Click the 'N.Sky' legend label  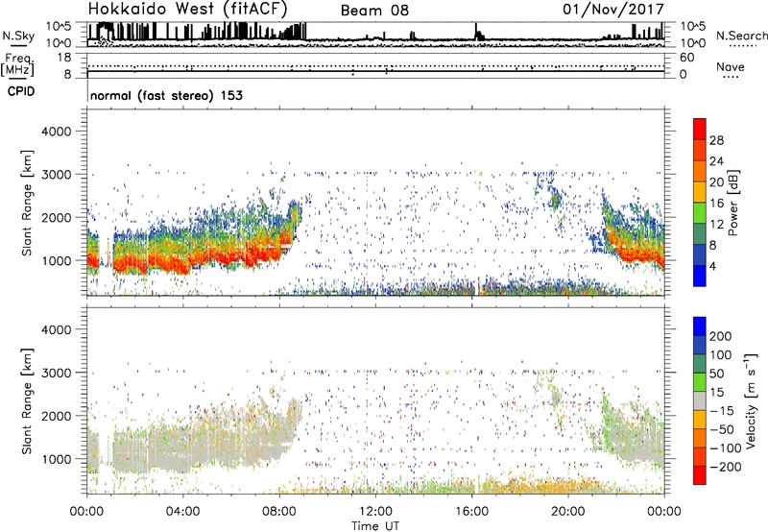tap(18, 36)
